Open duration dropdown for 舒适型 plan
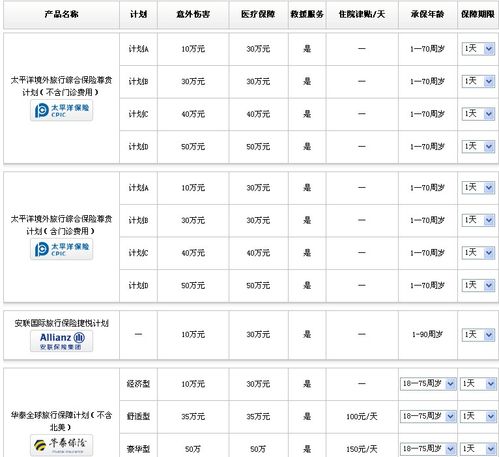 coord(478,416)
